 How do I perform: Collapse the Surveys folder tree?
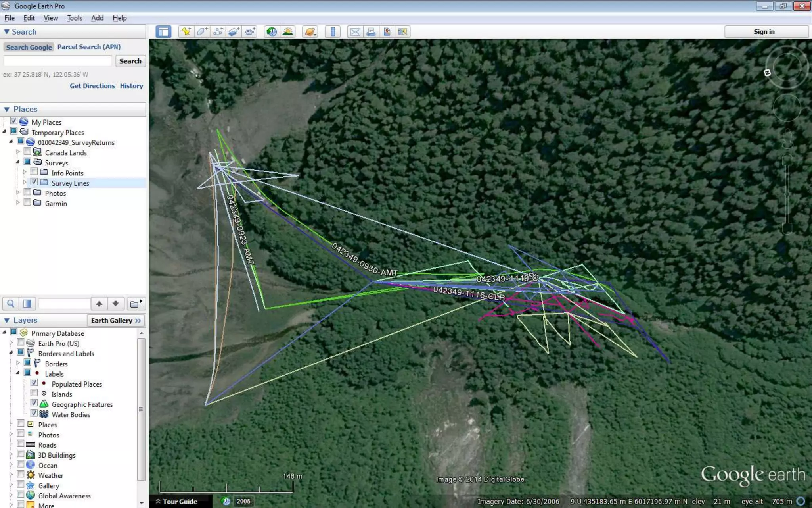(x=18, y=162)
